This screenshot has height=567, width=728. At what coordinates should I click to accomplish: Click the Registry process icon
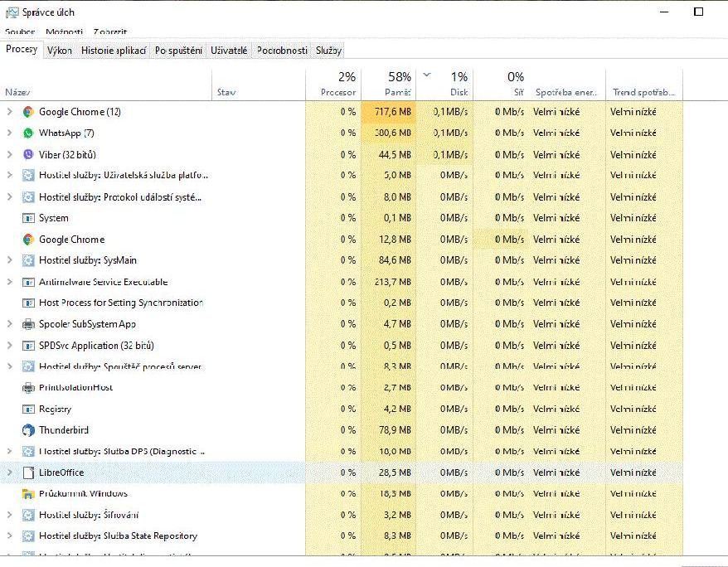(28, 409)
